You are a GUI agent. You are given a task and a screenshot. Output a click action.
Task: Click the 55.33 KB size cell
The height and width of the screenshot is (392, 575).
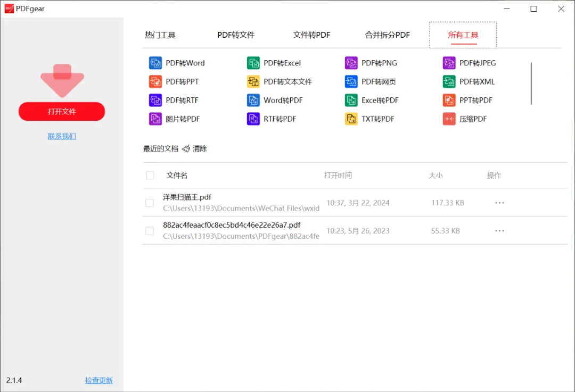tap(445, 231)
